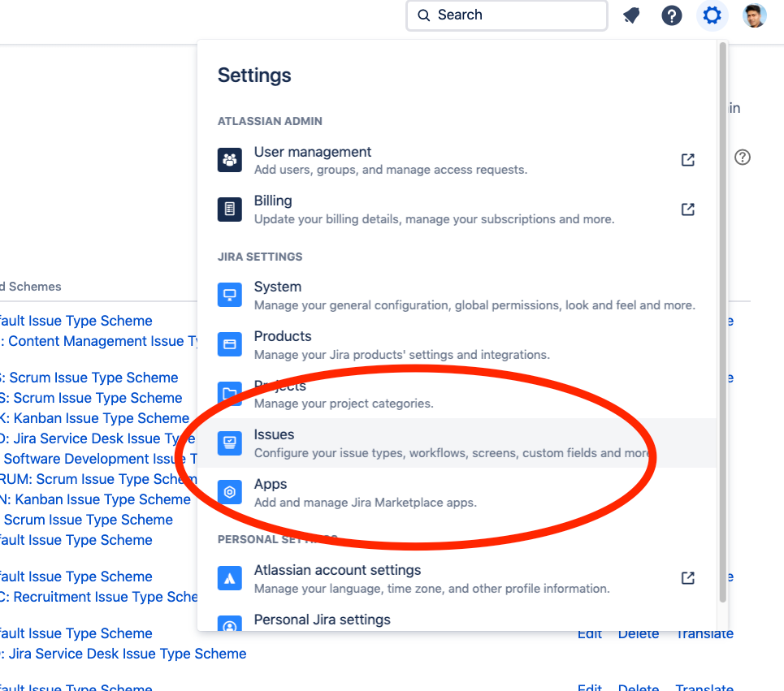Click the Apps hexagon icon
The image size is (784, 691).
click(x=229, y=492)
